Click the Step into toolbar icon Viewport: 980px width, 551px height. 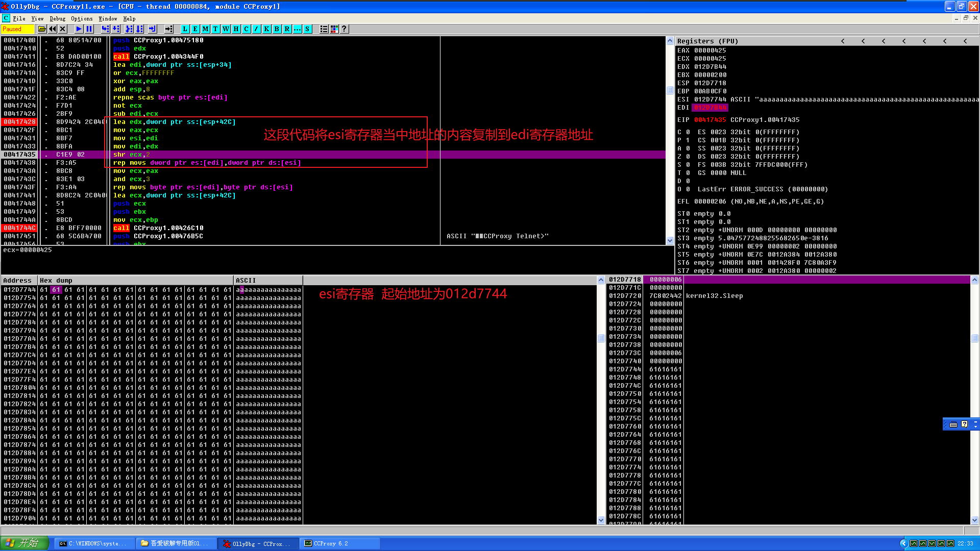pyautogui.click(x=105, y=29)
